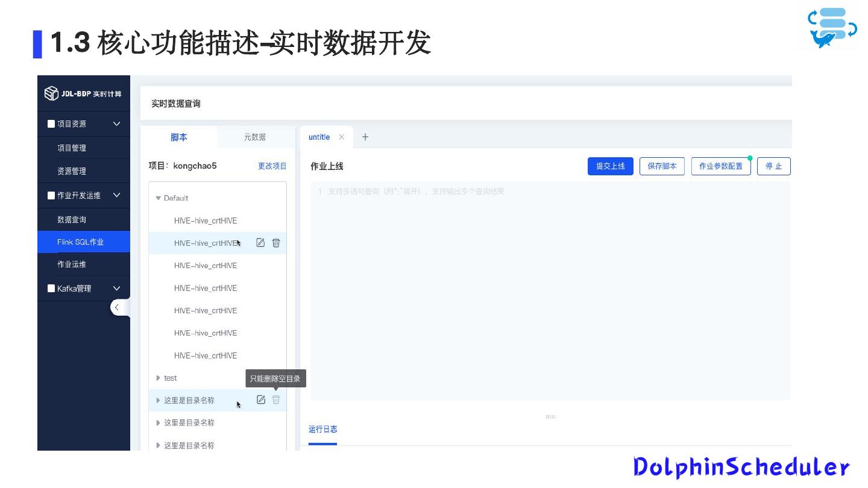Click the JDL-BDP logo icon
868x488 pixels.
(x=51, y=93)
